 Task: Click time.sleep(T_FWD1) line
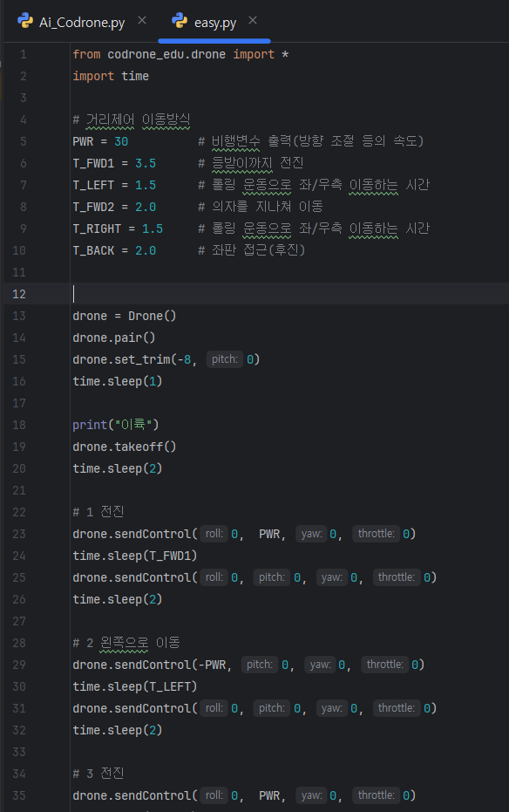(x=135, y=556)
